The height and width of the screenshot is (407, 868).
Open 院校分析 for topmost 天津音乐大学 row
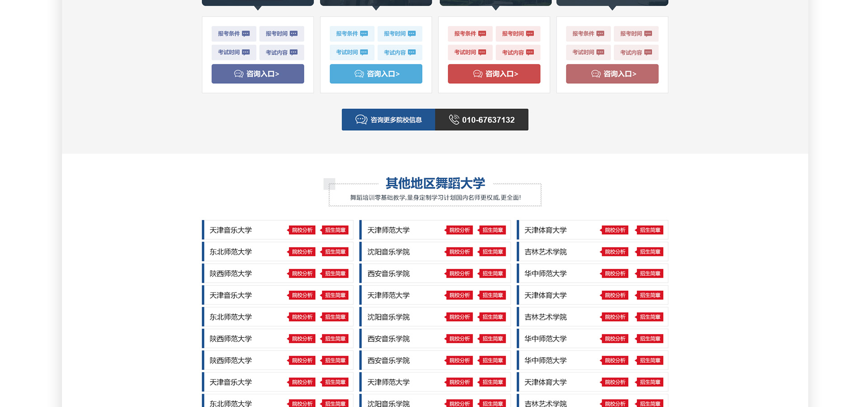pos(302,230)
